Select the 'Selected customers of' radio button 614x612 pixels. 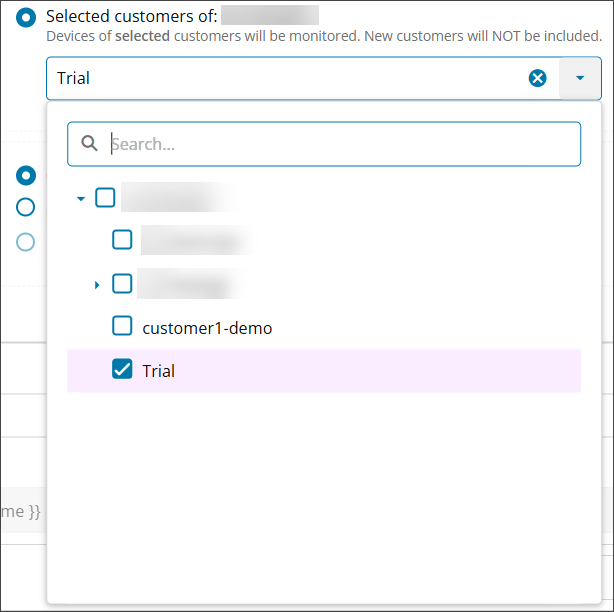click(x=27, y=17)
